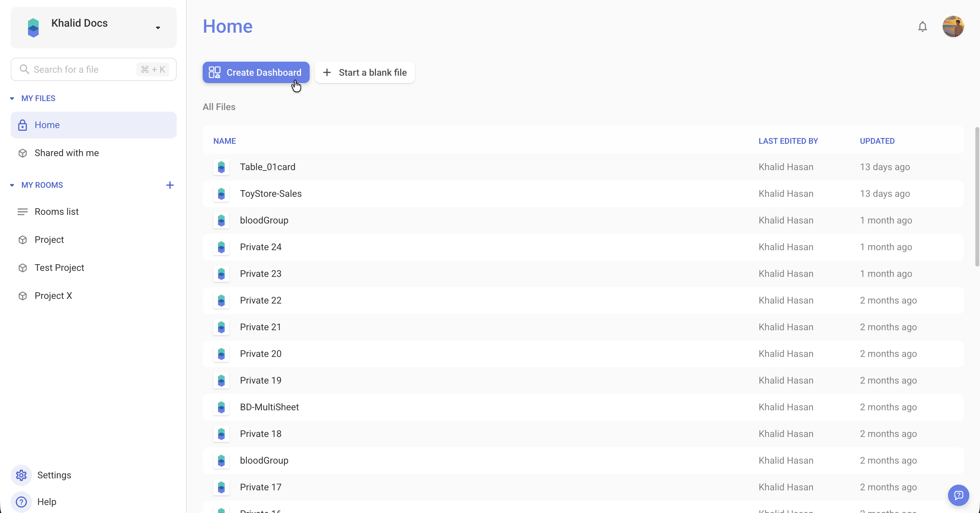The height and width of the screenshot is (513, 980).
Task: Open the notifications bell
Action: click(x=922, y=27)
